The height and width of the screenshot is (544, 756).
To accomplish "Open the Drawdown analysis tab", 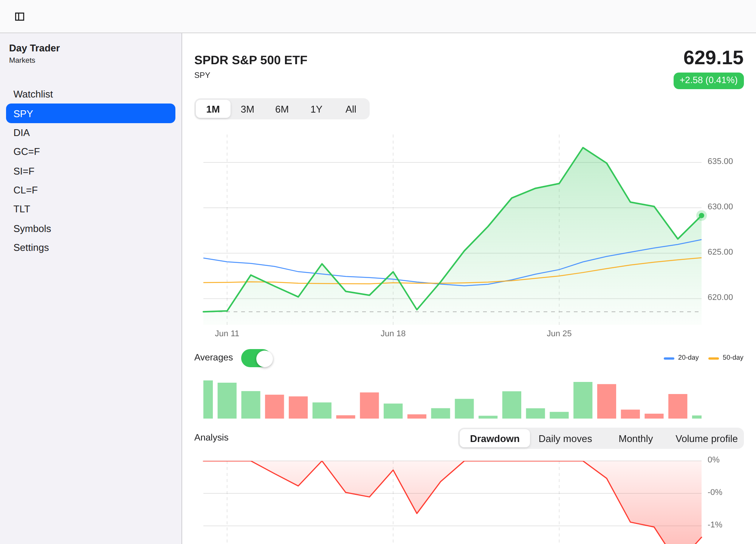I will coord(494,439).
